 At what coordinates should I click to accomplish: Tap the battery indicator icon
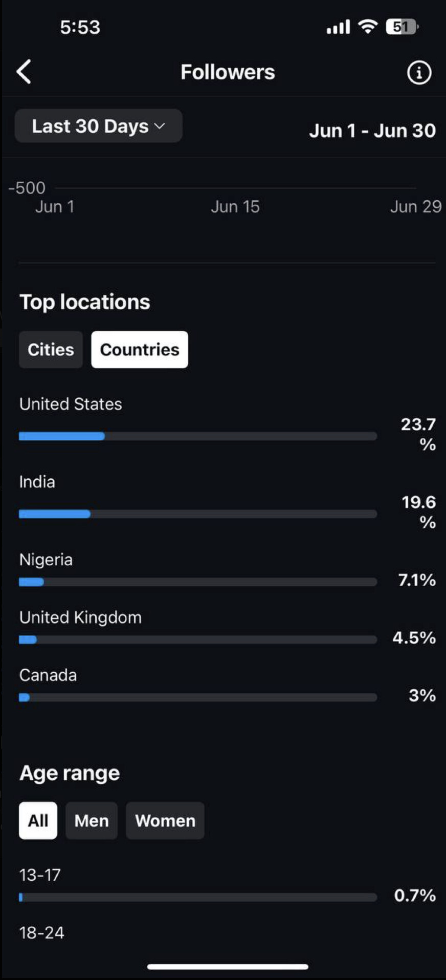pyautogui.click(x=402, y=27)
